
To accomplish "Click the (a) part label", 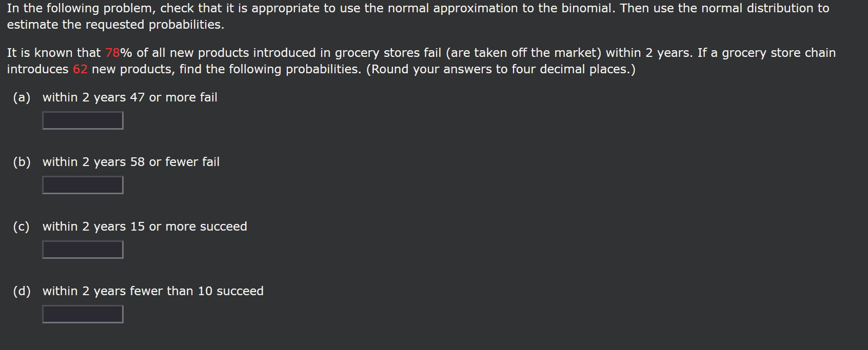I will click(22, 97).
